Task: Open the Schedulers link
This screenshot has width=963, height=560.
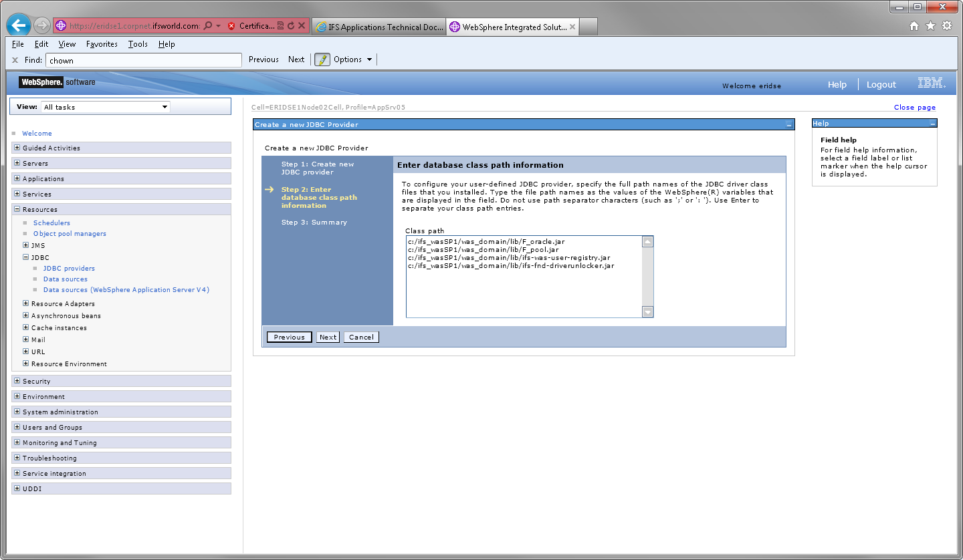Action: (x=51, y=223)
